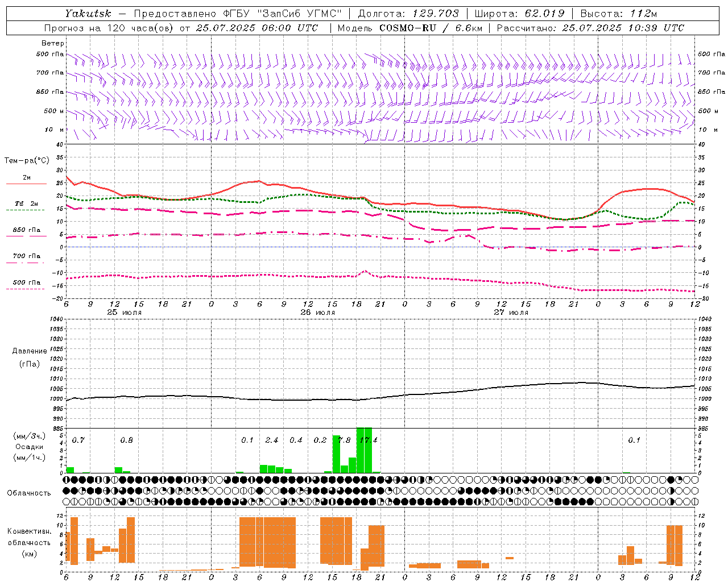Click the 0.8 precipitation value
This screenshot has width=728, height=582.
[126, 440]
